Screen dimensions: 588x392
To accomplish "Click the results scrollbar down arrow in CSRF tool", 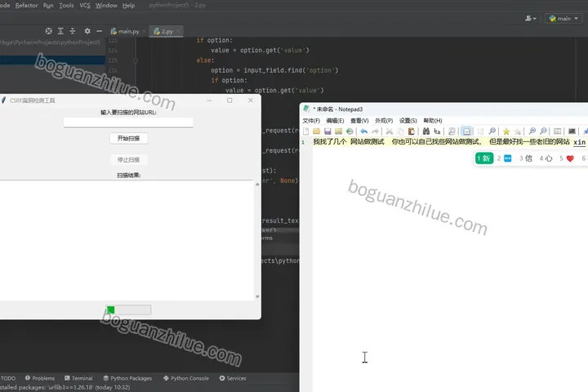I will pyautogui.click(x=257, y=296).
